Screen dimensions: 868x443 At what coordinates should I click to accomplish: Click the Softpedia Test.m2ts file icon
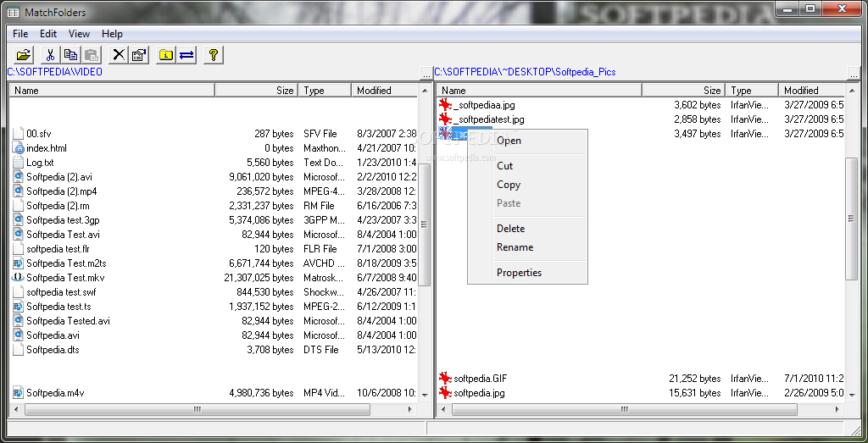18,263
